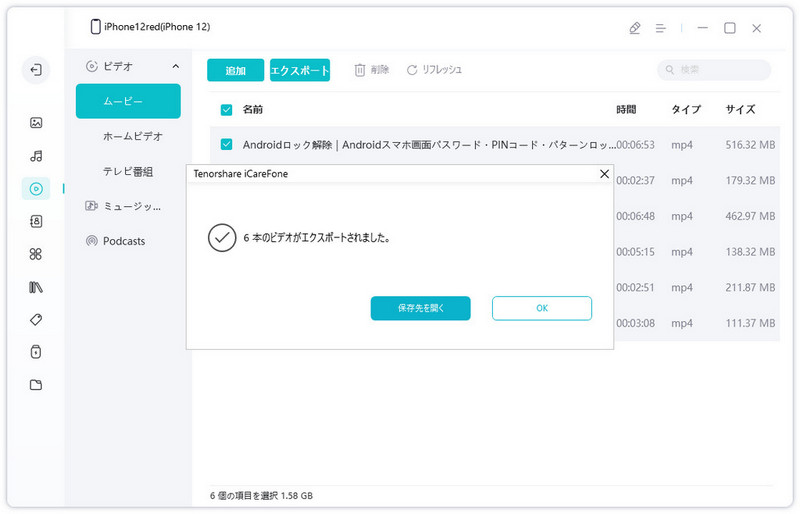Open the Photos section icon
Viewport: 800px width, 514px height.
36,123
